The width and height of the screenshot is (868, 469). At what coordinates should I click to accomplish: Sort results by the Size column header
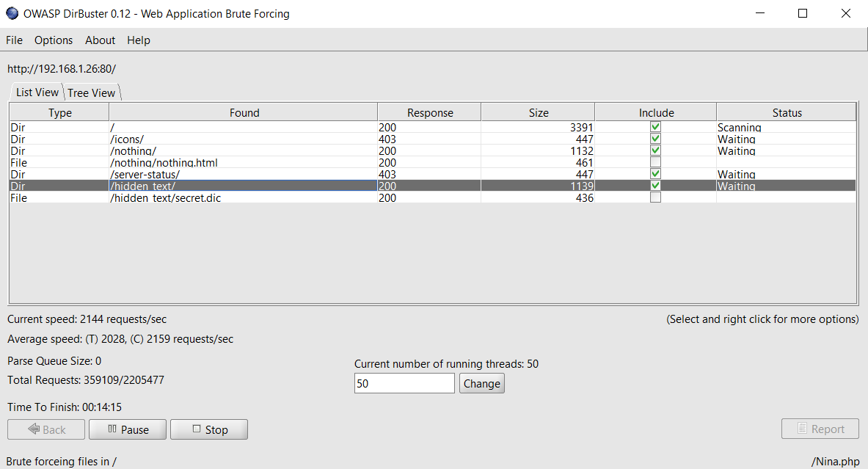click(538, 112)
